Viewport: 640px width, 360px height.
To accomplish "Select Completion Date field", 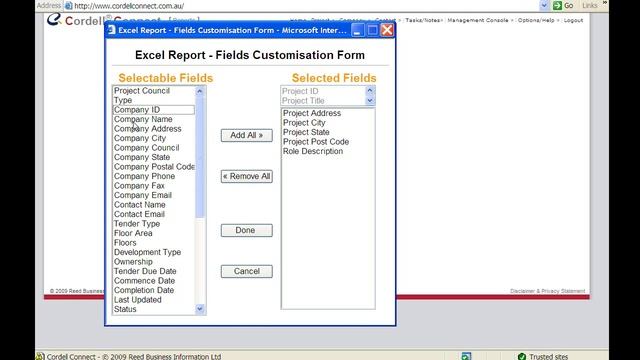I will [x=154, y=290].
